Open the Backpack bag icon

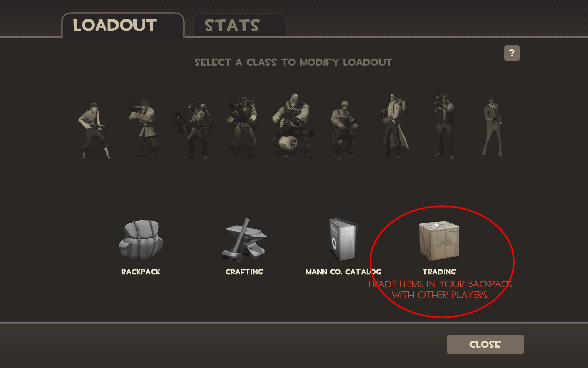point(141,240)
